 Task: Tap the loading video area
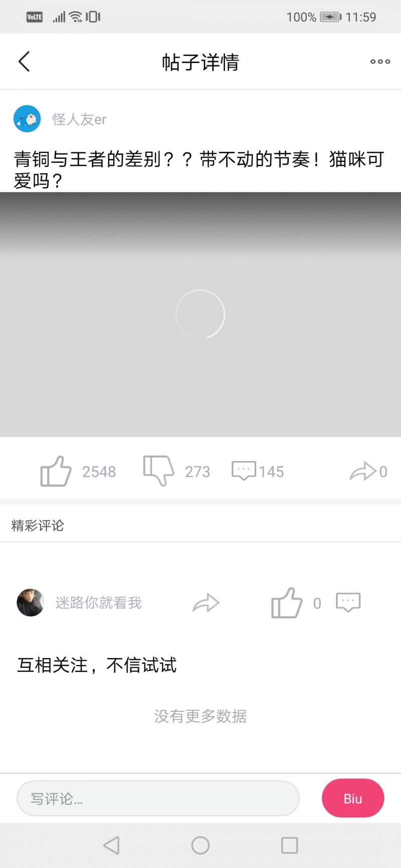200,315
